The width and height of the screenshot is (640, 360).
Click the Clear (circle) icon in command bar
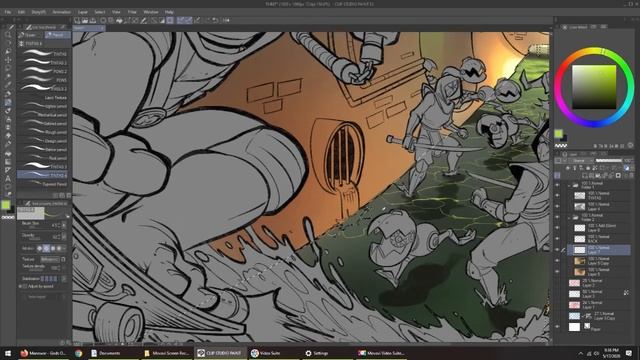click(x=103, y=20)
